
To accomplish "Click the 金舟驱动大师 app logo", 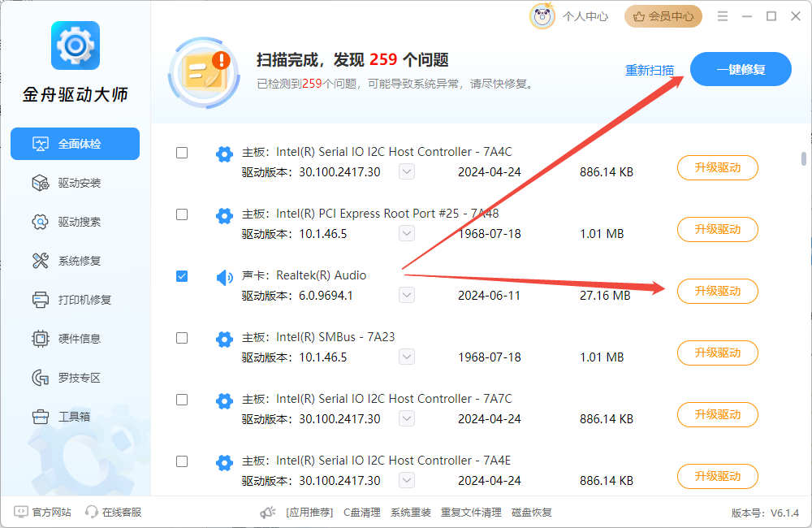I will click(x=76, y=45).
